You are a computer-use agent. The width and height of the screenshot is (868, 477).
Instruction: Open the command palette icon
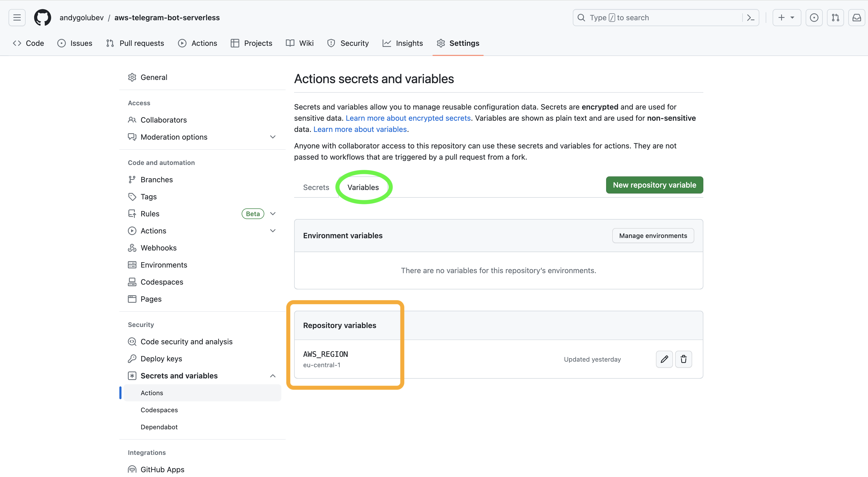[751, 18]
